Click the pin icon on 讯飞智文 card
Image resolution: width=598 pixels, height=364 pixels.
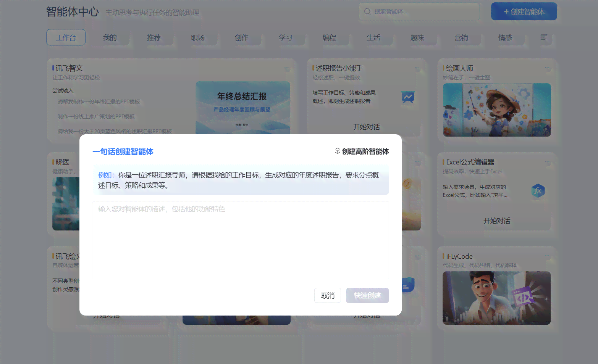(x=287, y=69)
